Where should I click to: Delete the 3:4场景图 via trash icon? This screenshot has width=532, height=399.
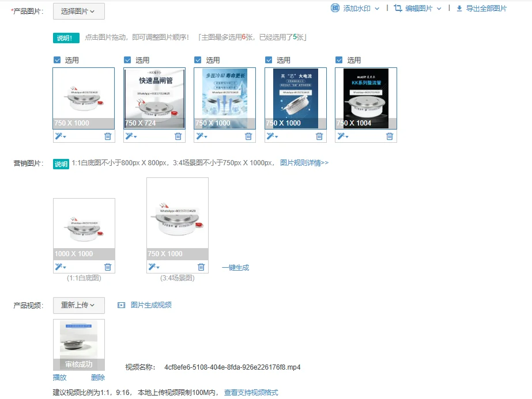[201, 267]
